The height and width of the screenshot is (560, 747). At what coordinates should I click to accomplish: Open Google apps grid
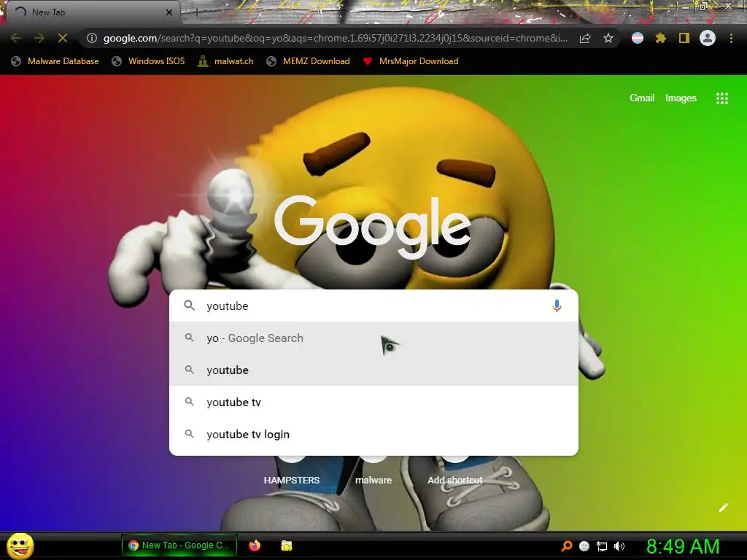coord(722,98)
